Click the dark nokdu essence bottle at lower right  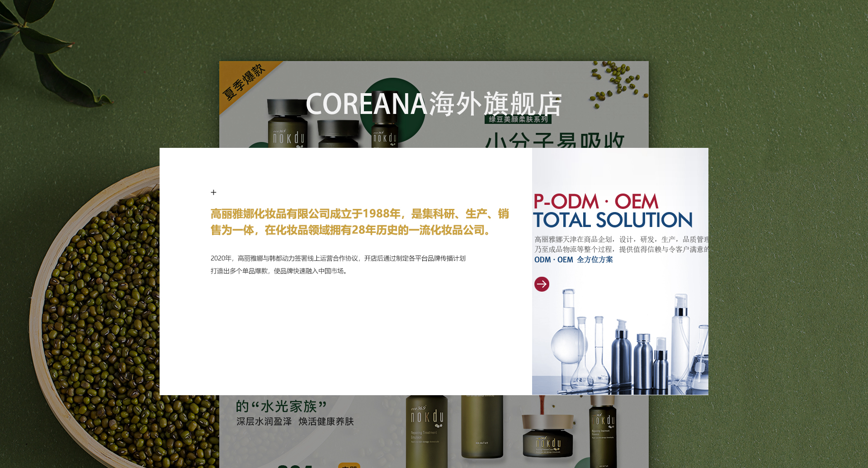click(x=603, y=432)
